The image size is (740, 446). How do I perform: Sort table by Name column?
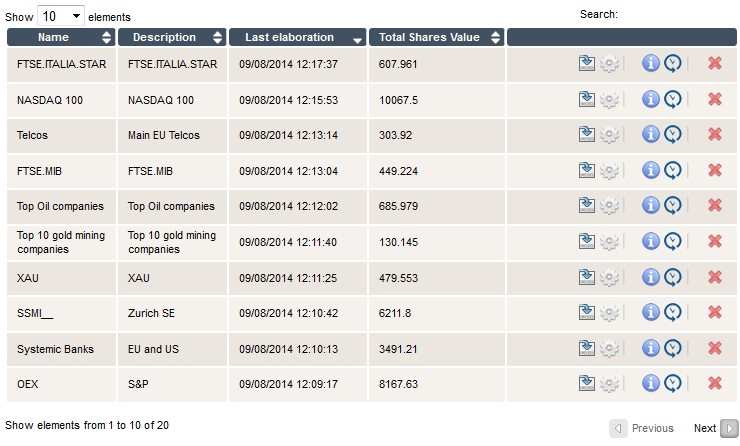pos(61,37)
